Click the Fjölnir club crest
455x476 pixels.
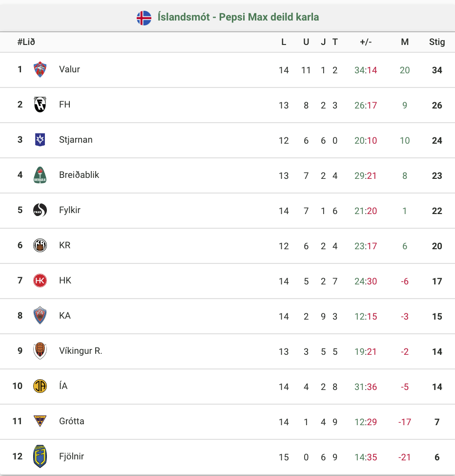40,456
